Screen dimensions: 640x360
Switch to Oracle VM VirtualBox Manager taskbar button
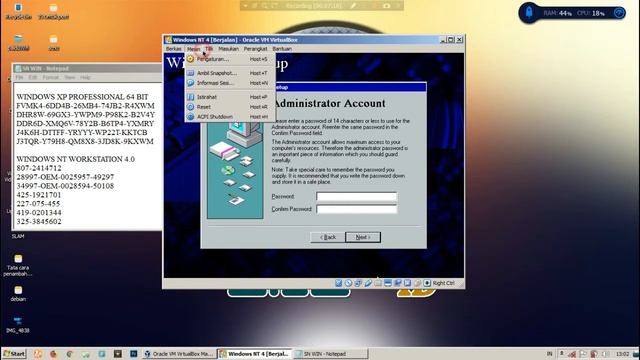pos(179,354)
